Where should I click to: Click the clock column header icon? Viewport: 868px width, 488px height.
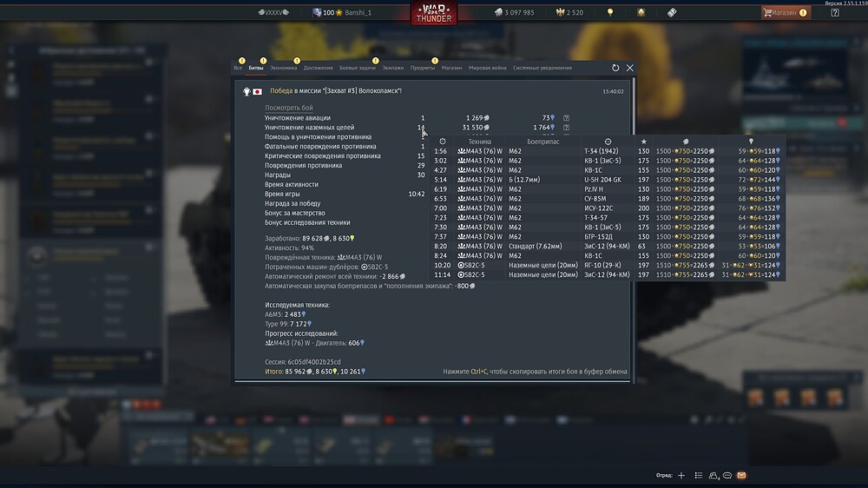pyautogui.click(x=443, y=142)
